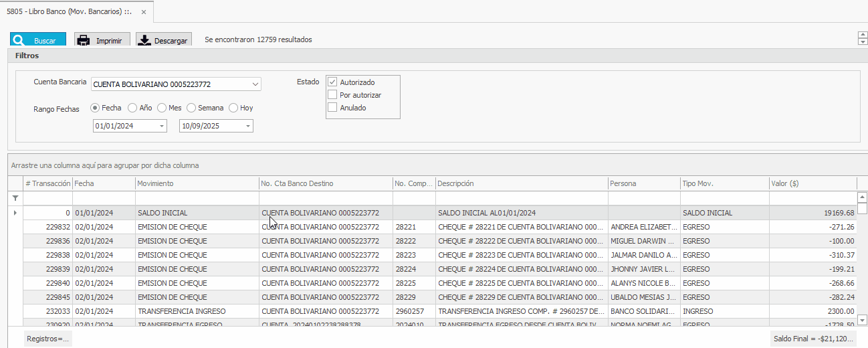
Task: Click the Buscar magnifier icon
Action: point(18,40)
